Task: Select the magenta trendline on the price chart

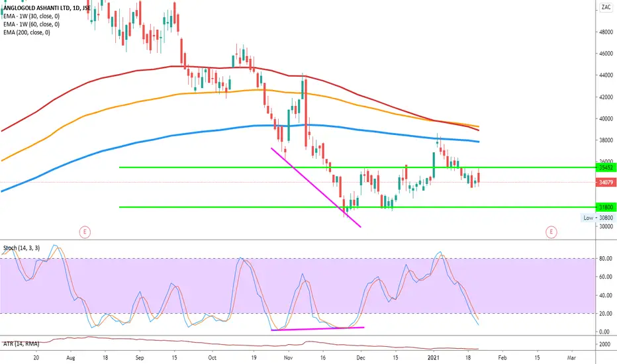Action: (316, 187)
